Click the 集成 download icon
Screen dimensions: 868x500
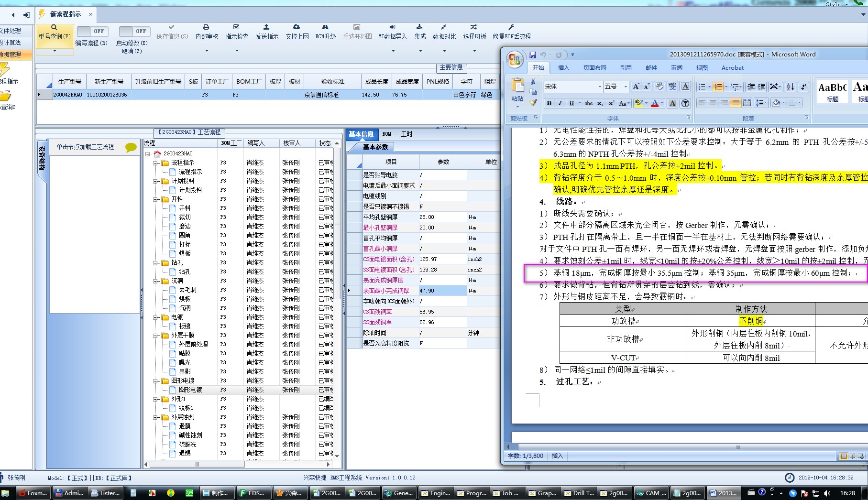point(419,27)
